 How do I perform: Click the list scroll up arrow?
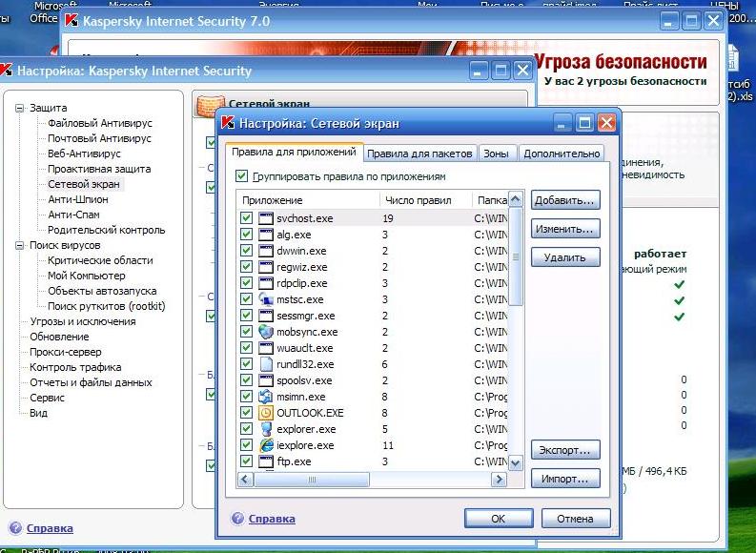tap(516, 199)
